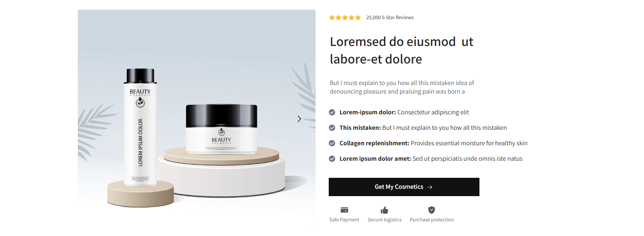
Task: Click the checkmark beside Lorem ipsum dolor amet
Action: pos(332,159)
